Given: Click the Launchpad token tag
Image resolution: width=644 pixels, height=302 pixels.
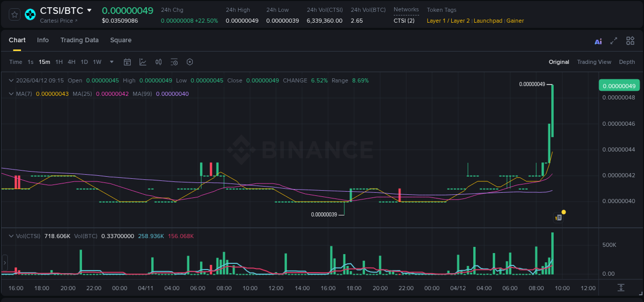Looking at the screenshot, I should tap(488, 21).
